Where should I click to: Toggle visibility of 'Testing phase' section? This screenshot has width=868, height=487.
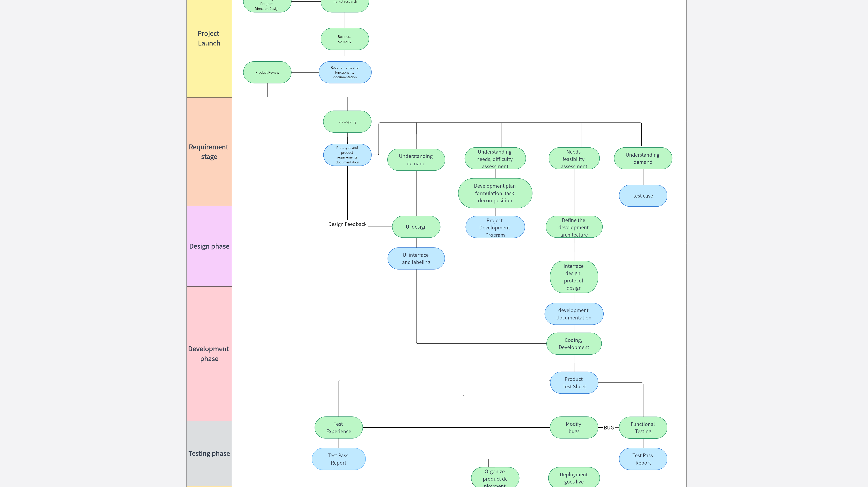[209, 453]
